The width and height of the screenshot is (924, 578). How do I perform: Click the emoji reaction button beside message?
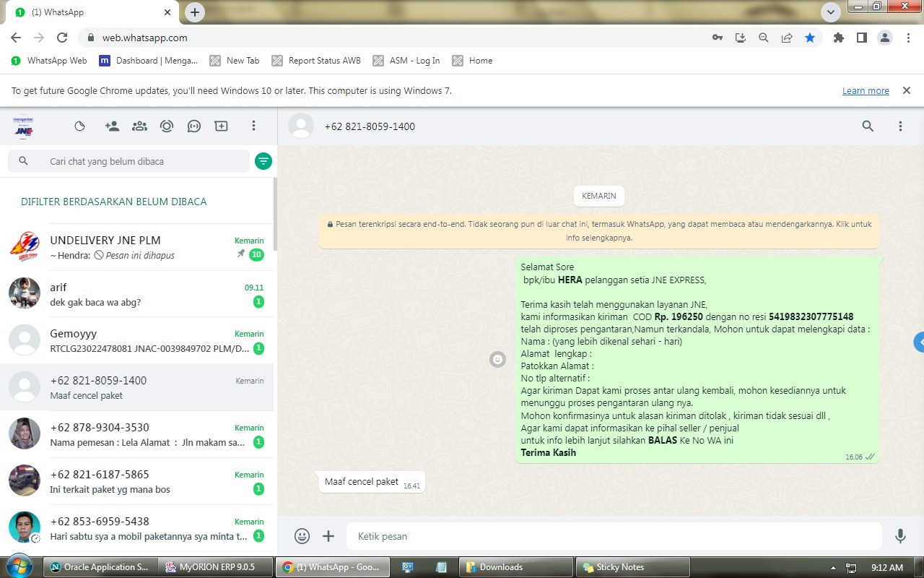[498, 359]
